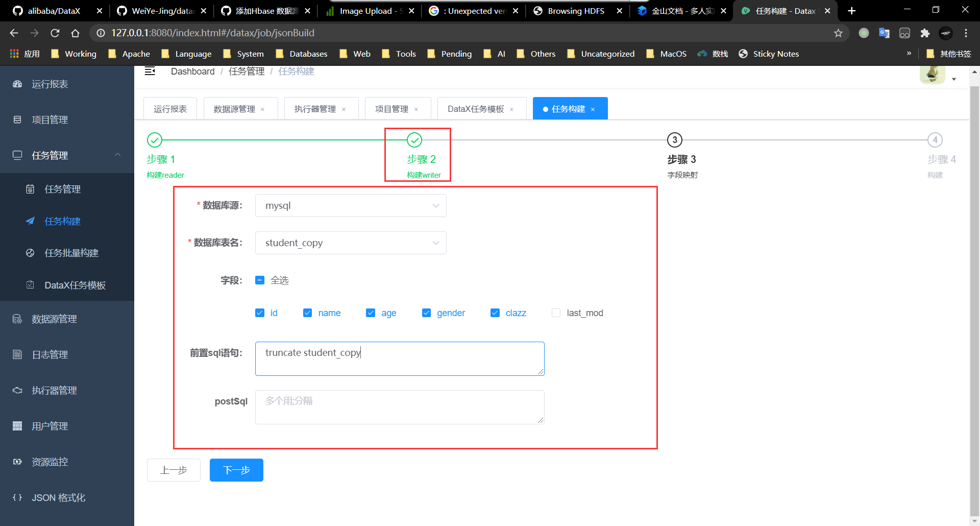Click browser forward arrow
The height and width of the screenshot is (526, 980).
pos(34,33)
